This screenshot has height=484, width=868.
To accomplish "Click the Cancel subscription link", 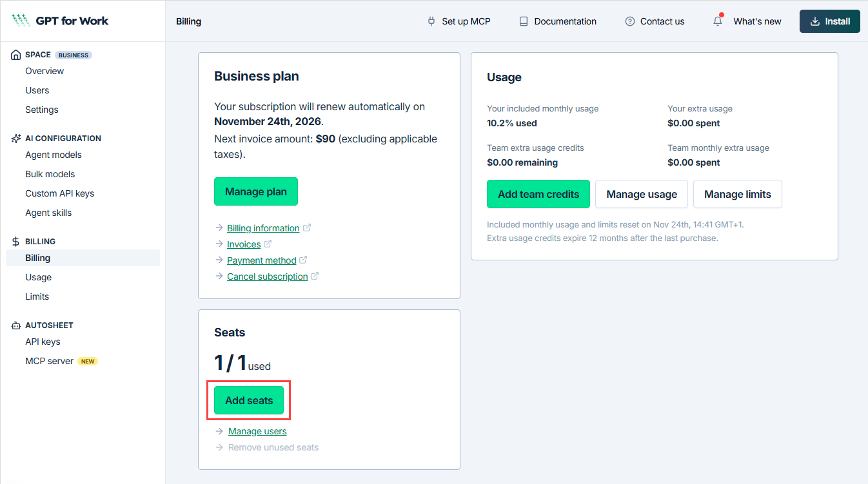I will (x=268, y=276).
